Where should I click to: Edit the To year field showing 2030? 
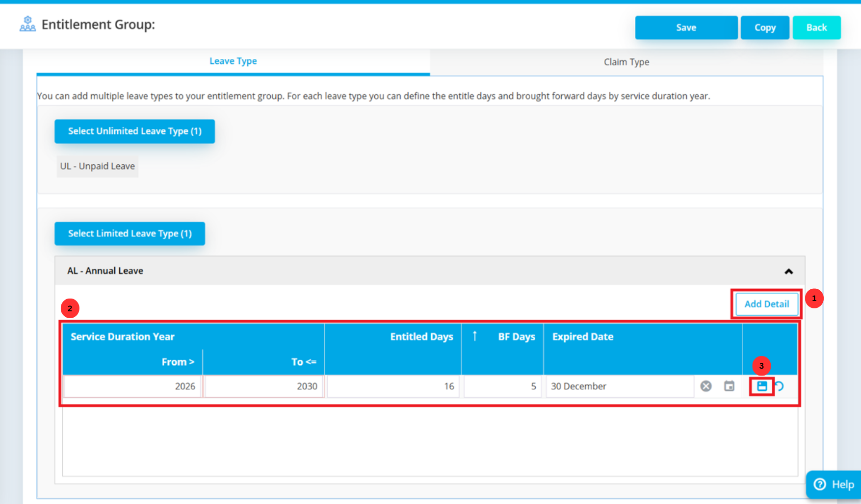[264, 386]
